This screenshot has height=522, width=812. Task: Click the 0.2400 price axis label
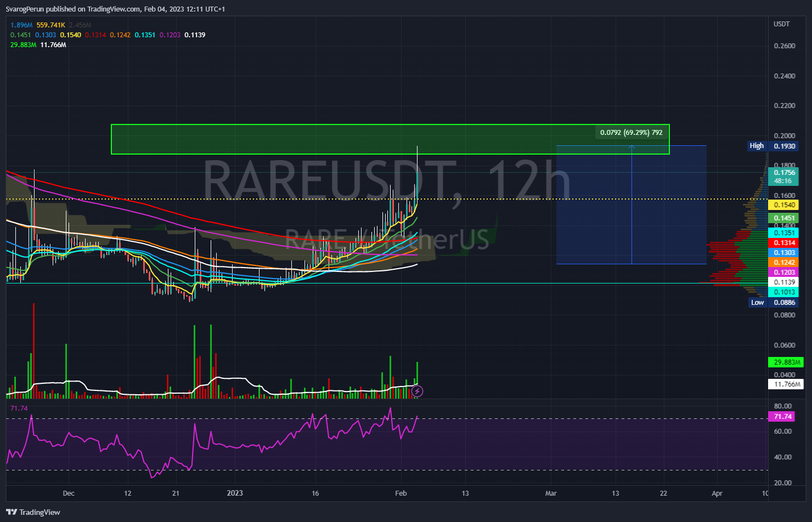pos(785,76)
